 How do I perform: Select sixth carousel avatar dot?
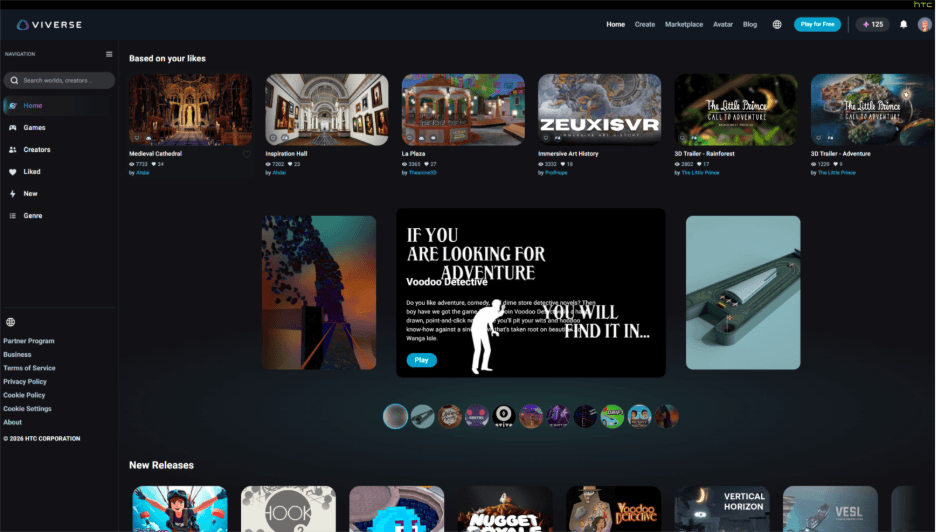(x=531, y=417)
